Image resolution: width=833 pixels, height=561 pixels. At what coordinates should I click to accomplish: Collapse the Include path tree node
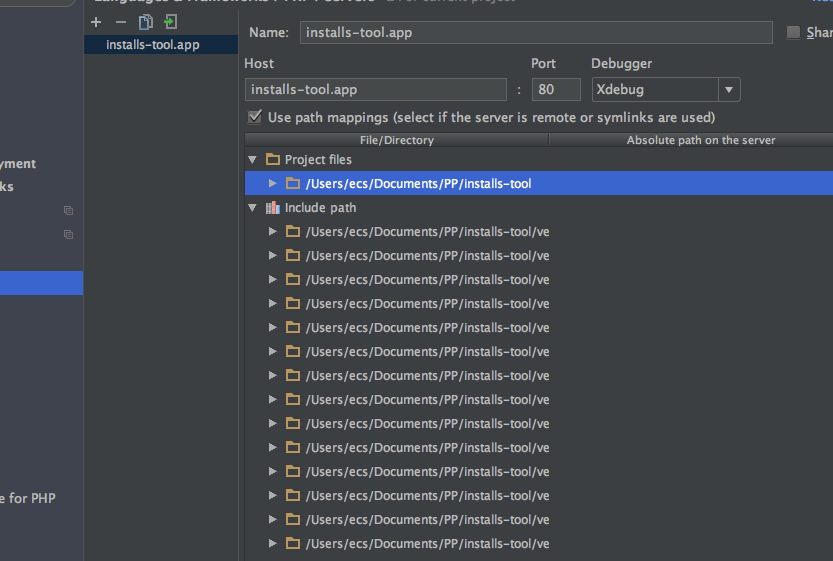(x=252, y=208)
